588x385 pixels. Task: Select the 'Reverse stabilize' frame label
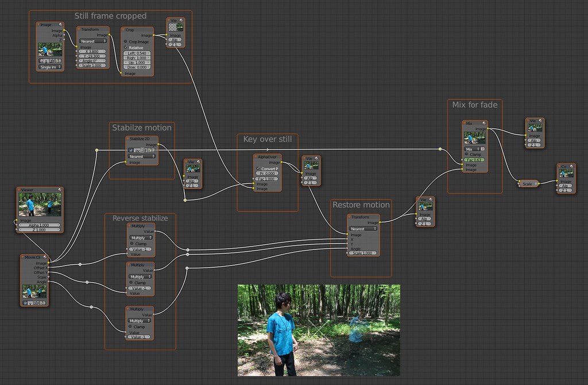click(x=140, y=218)
